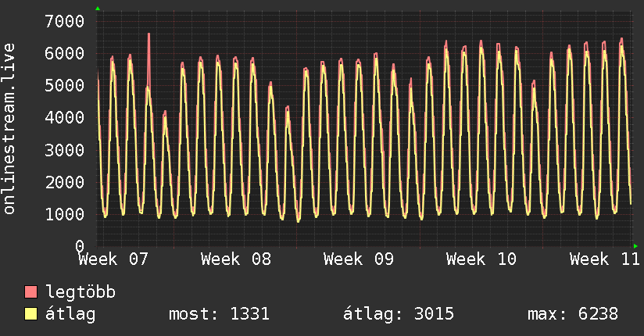Select the legtöbb legend label
Viewport: 644px width, 336px height.
tap(80, 292)
